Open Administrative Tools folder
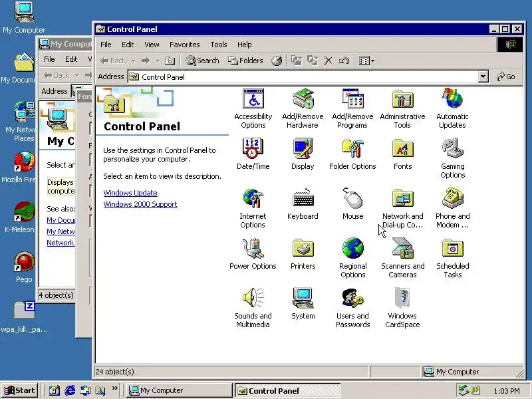This screenshot has height=399, width=532. point(402,108)
